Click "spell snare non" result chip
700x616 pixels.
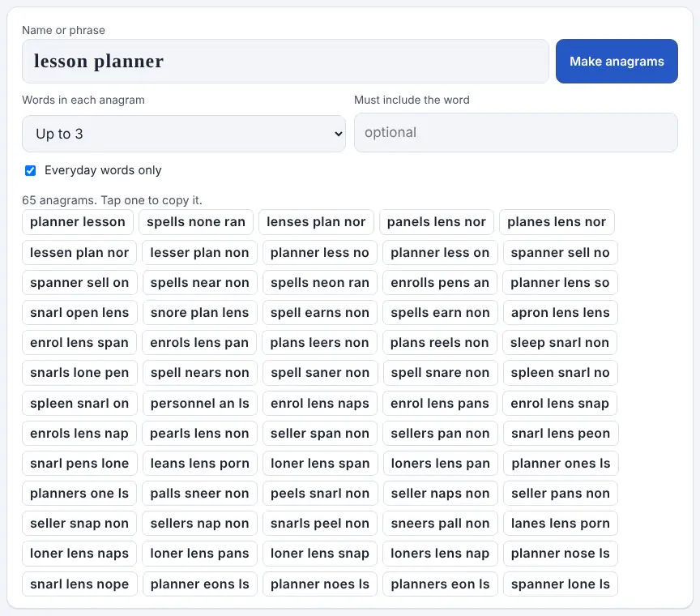pyautogui.click(x=440, y=373)
